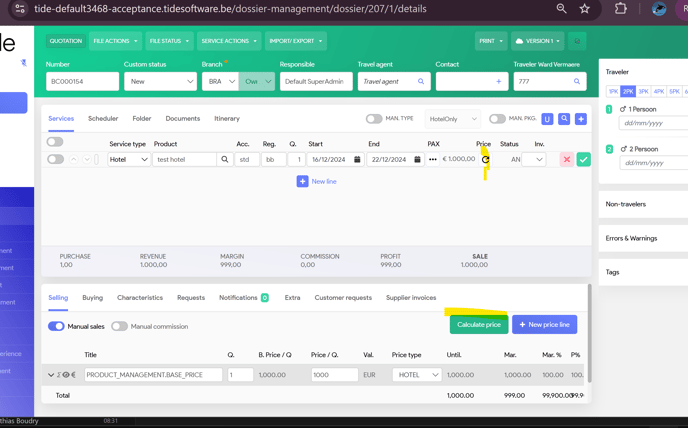Viewport: 688px width, 428px height.
Task: Click the Calculate price button
Action: tap(478, 324)
